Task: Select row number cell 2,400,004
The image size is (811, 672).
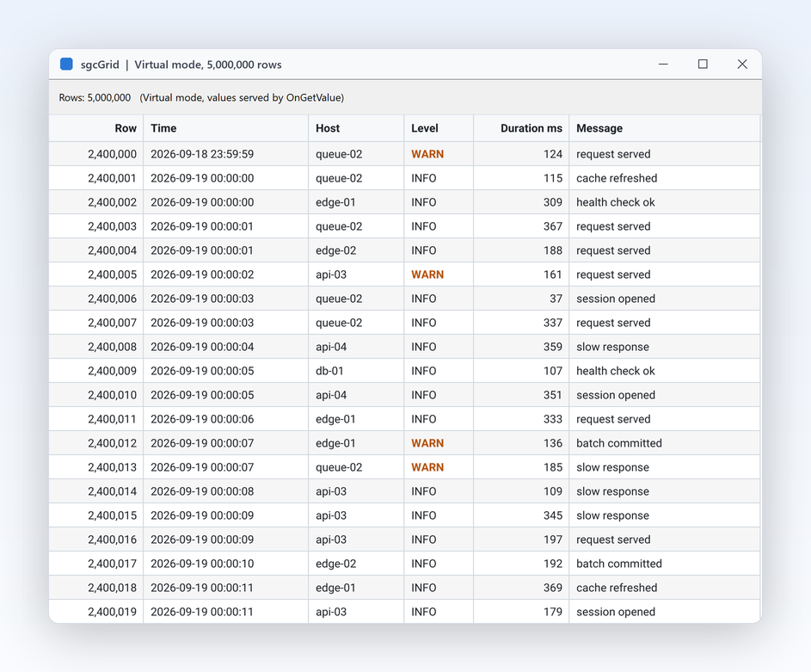Action: coord(96,250)
